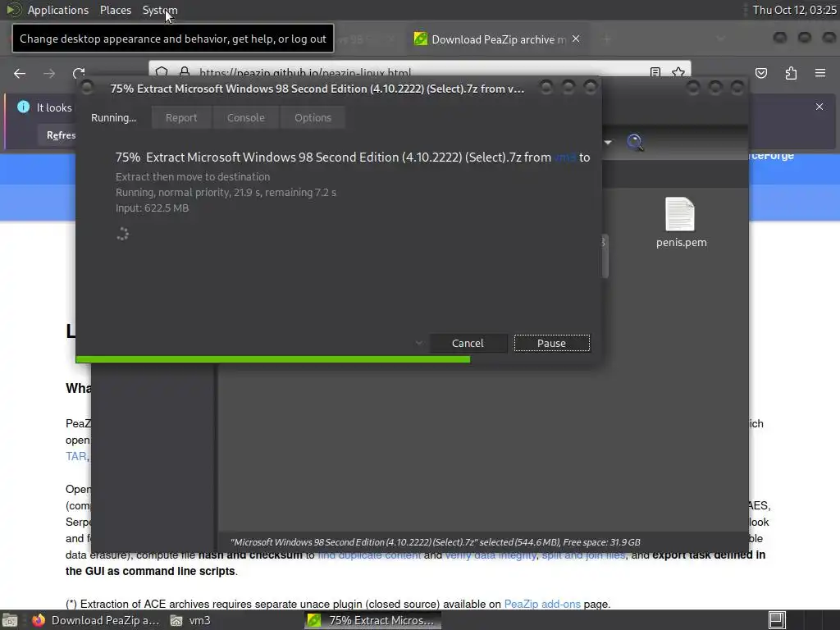840x630 pixels.
Task: Expand the dropdown arrow beside Cancel
Action: pyautogui.click(x=419, y=343)
